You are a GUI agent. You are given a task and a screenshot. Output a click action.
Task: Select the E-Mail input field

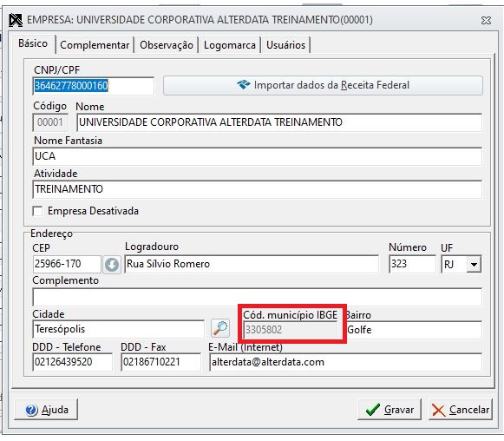coord(345,362)
